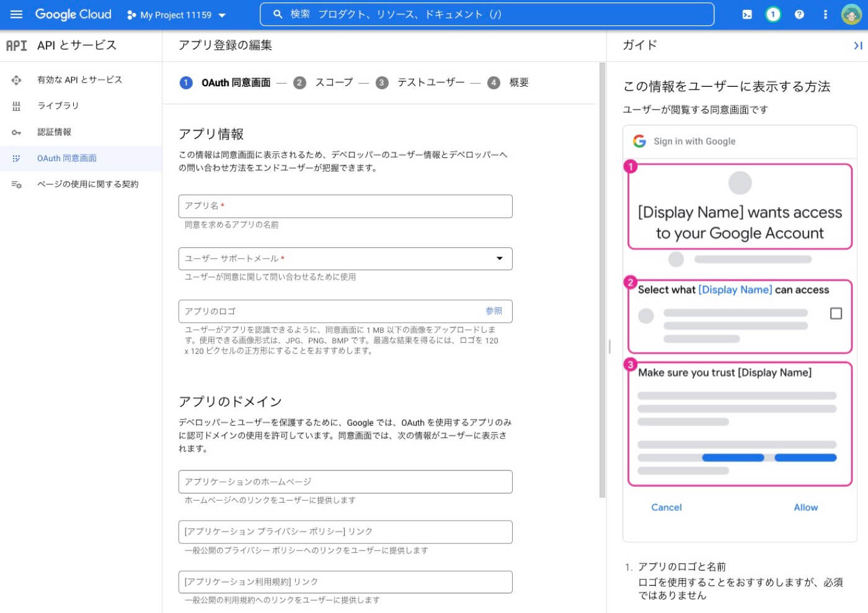868x613 pixels.
Task: Check the box in the consent preview card
Action: point(836,314)
